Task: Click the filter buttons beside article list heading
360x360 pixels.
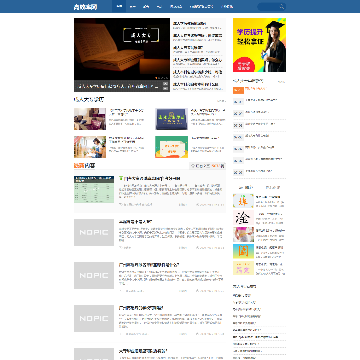Action: click(207, 166)
